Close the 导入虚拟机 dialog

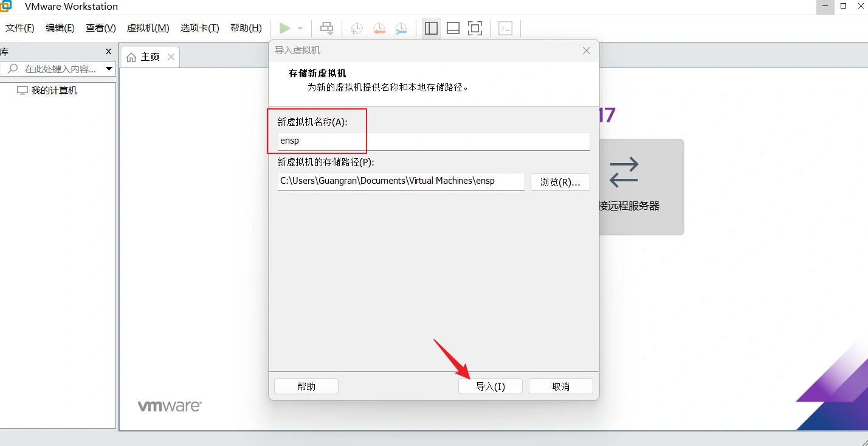pyautogui.click(x=587, y=51)
